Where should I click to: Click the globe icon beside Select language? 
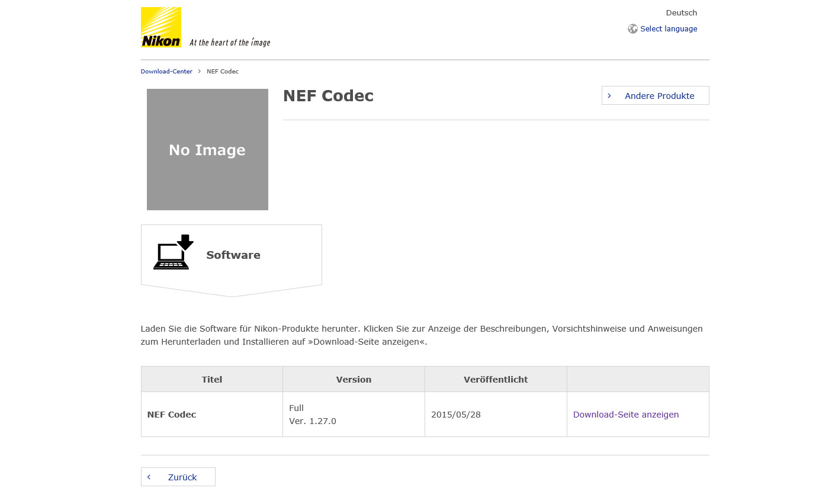coord(632,28)
